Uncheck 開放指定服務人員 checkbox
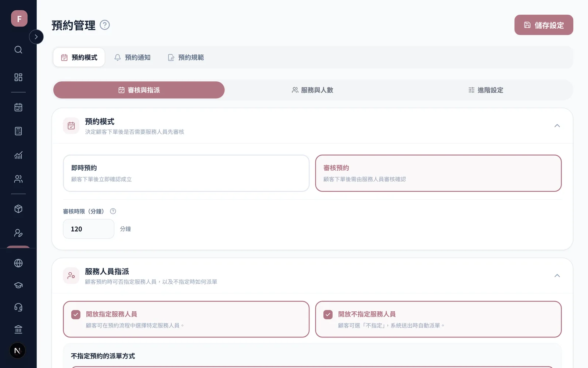 (x=76, y=314)
